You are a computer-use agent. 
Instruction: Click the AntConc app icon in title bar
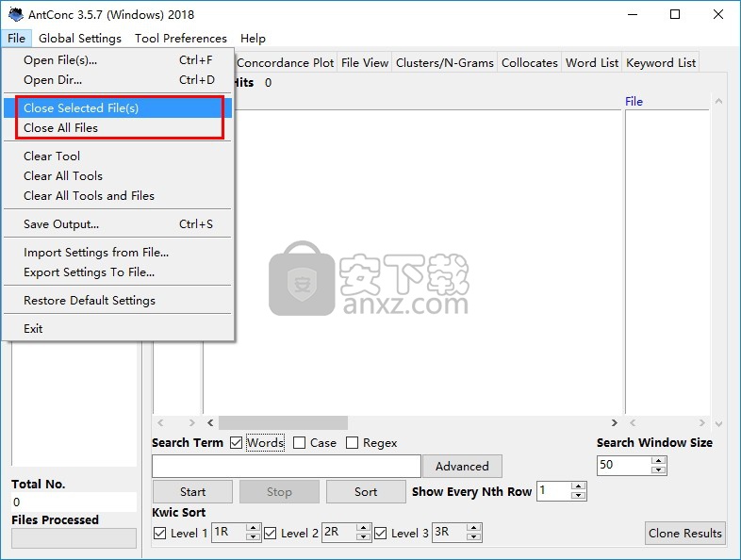coord(16,14)
